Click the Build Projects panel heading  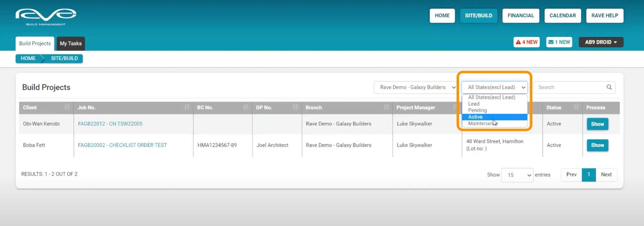[46, 87]
